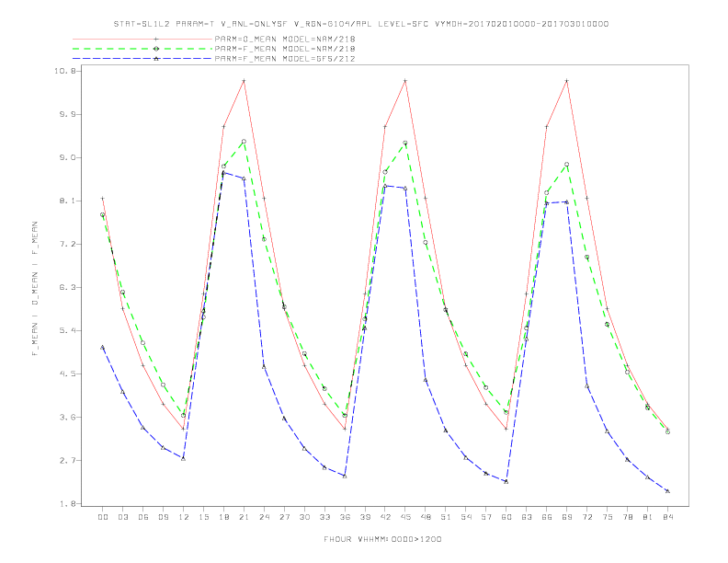The image size is (728, 563).
Task: Click y-axis tick value 6.3
Action: pyautogui.click(x=67, y=287)
